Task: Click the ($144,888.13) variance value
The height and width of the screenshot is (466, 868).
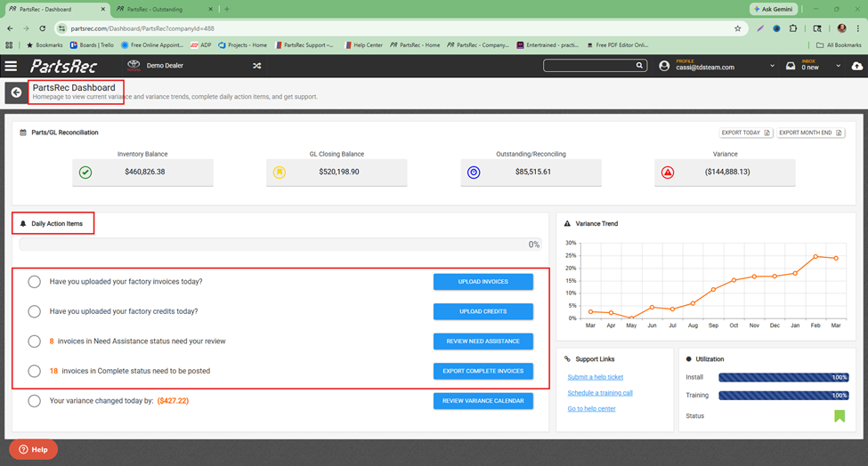Action: coord(727,172)
